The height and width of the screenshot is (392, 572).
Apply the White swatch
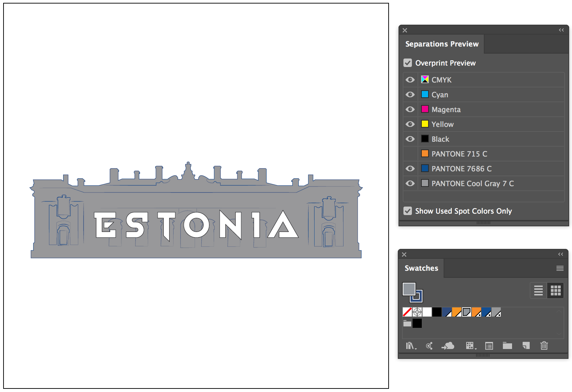427,312
